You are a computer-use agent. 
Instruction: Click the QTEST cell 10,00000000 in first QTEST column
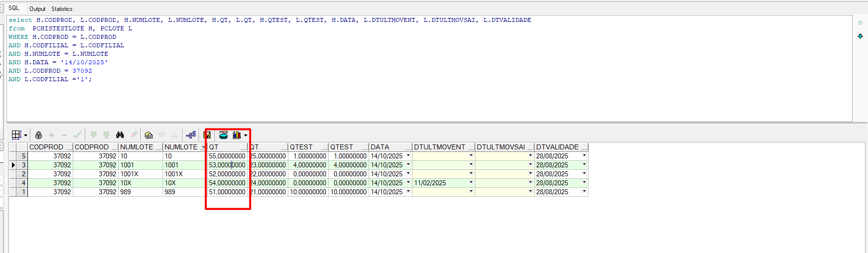click(x=308, y=192)
